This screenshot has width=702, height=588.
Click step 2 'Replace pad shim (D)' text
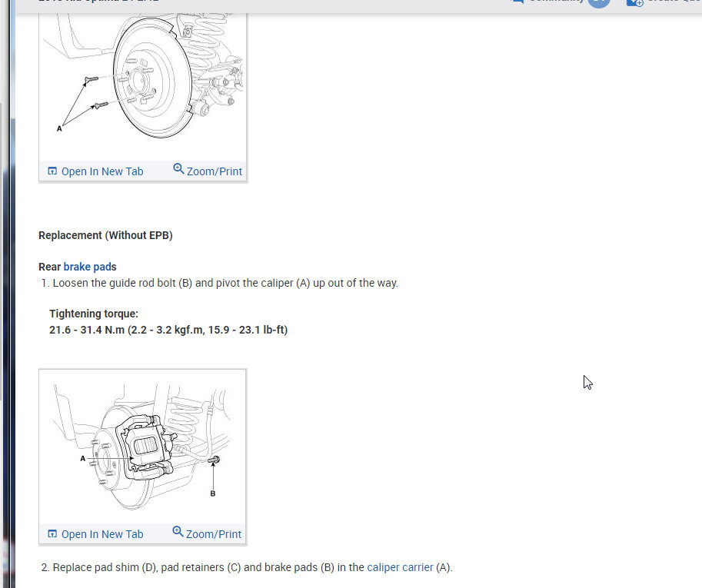[x=252, y=567]
